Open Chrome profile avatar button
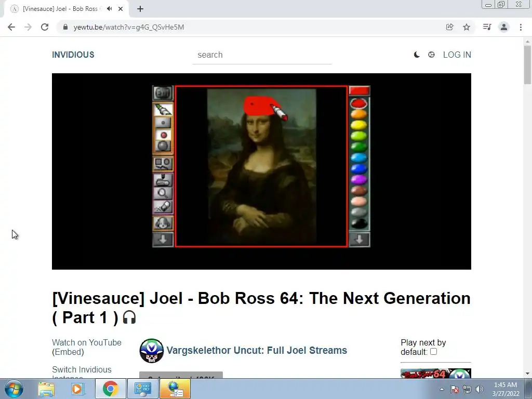This screenshot has width=532, height=399. pos(504,27)
